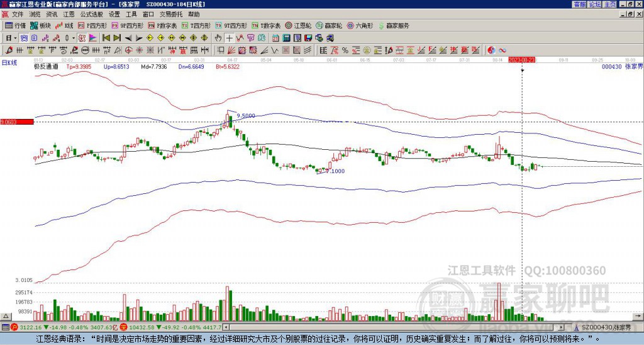Click the Tp=9.3985 value
The image size is (644, 345).
coord(79,66)
